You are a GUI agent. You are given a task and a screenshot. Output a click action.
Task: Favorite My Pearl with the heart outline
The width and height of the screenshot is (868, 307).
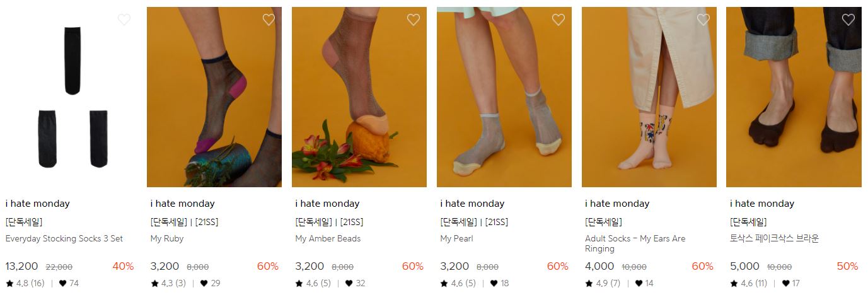[x=558, y=20]
